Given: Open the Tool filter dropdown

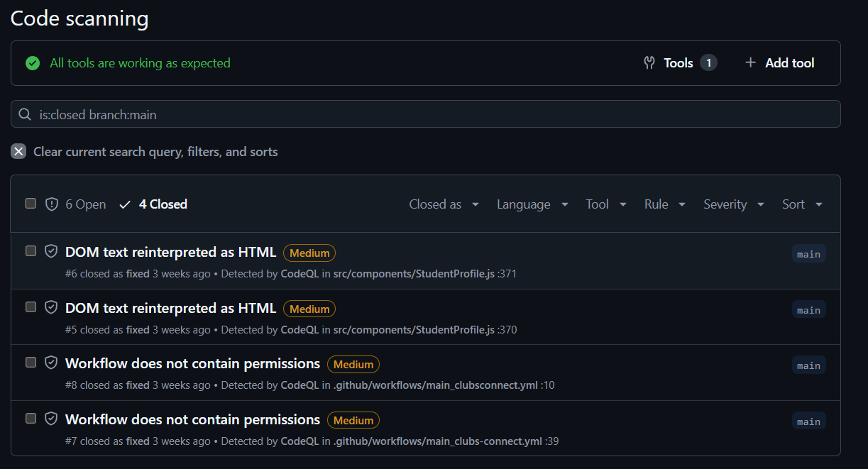Looking at the screenshot, I should pyautogui.click(x=606, y=204).
